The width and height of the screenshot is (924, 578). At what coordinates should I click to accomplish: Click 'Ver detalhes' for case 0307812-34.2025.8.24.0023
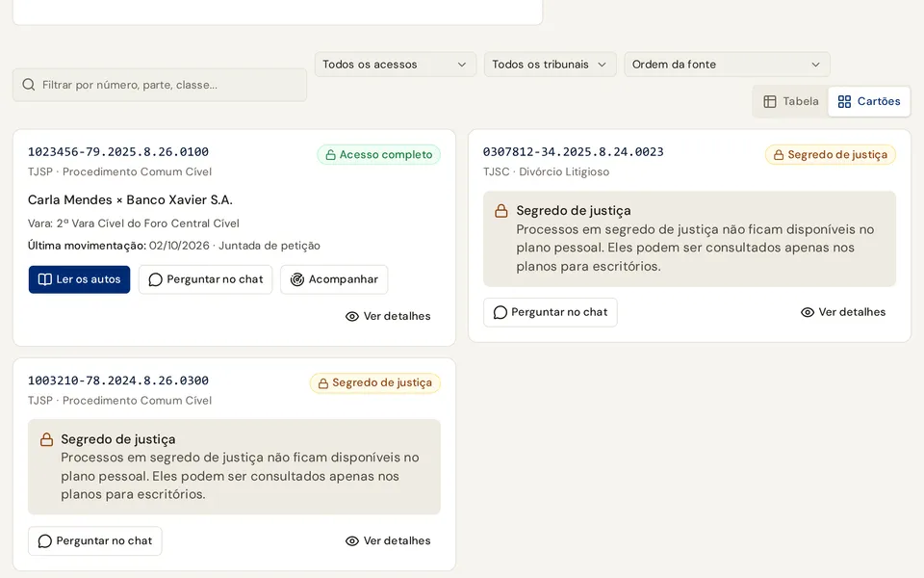click(843, 312)
